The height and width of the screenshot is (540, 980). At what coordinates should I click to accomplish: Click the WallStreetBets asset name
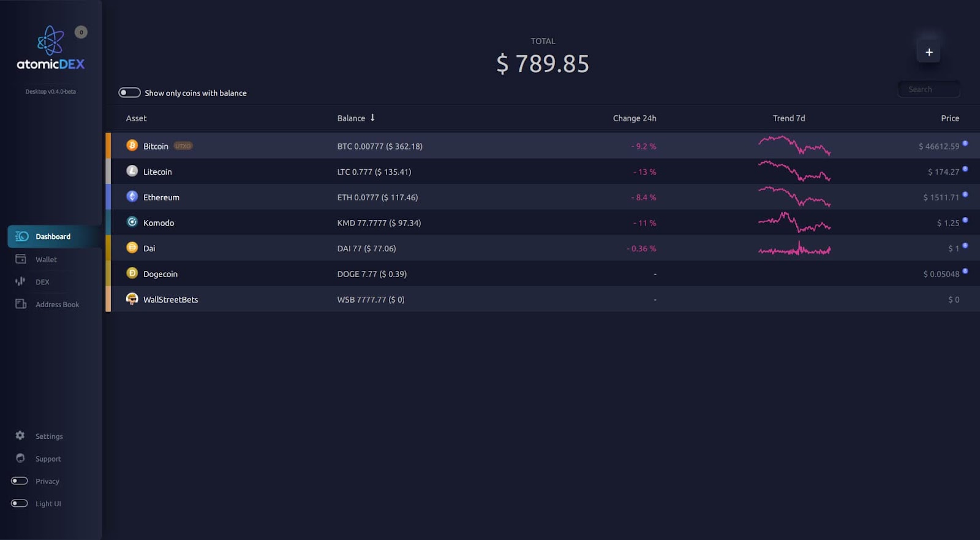tap(170, 300)
